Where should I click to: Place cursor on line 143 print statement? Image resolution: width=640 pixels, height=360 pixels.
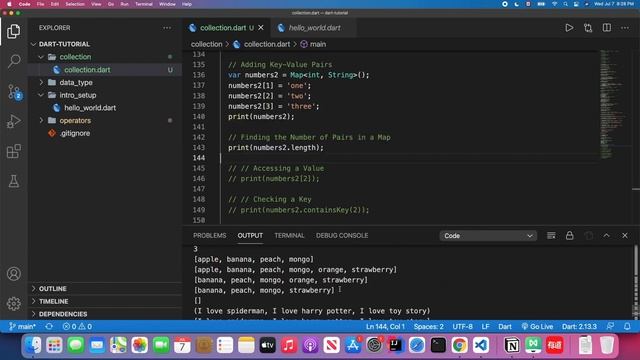tap(276, 148)
